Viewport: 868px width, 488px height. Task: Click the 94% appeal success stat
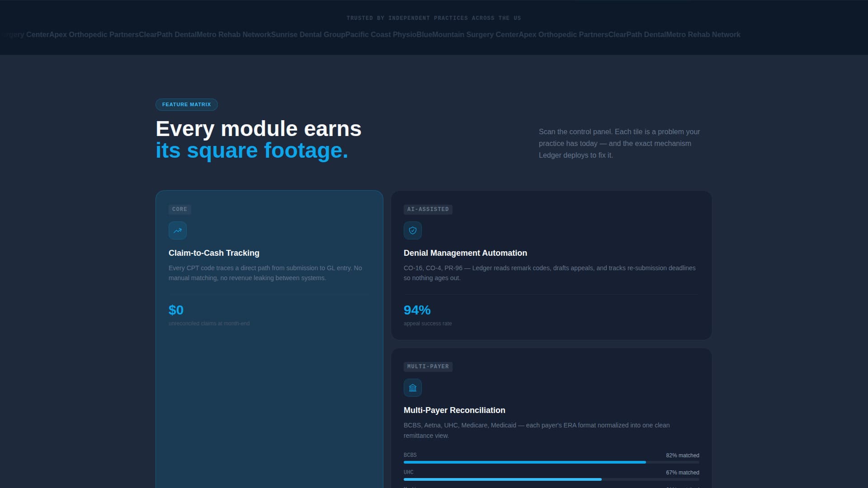tap(417, 310)
